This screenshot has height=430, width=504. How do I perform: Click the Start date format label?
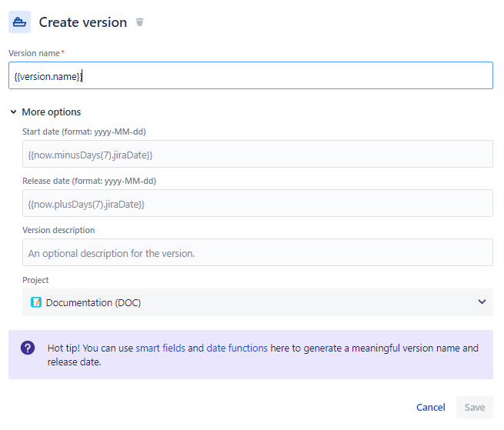(x=84, y=132)
